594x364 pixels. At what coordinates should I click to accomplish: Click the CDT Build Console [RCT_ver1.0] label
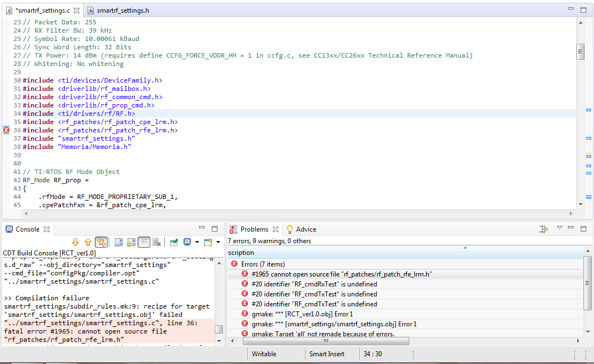tap(49, 253)
